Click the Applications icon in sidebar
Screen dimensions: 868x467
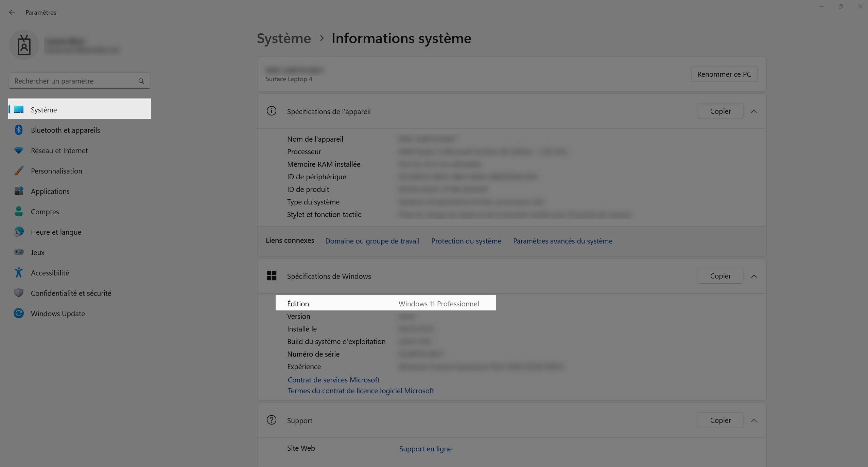pos(19,191)
